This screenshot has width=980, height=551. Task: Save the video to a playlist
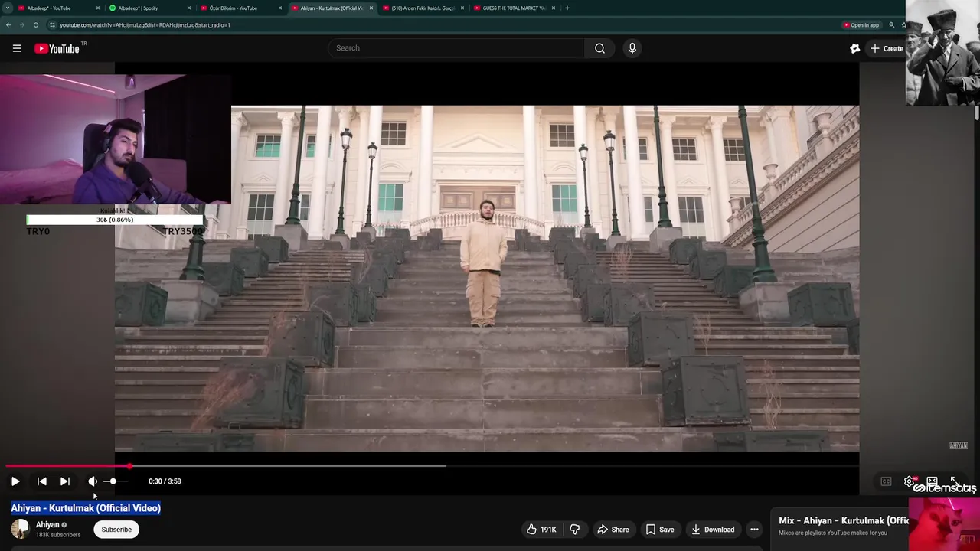point(659,530)
